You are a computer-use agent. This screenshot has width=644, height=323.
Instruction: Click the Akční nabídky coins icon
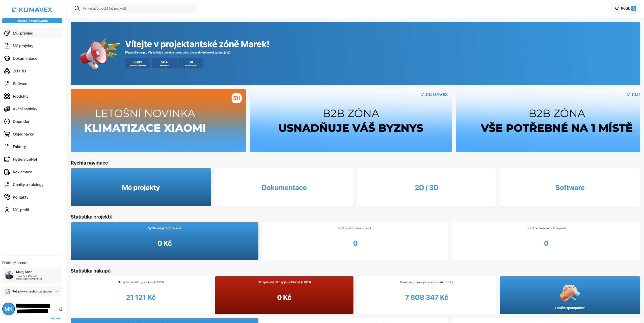tap(7, 109)
